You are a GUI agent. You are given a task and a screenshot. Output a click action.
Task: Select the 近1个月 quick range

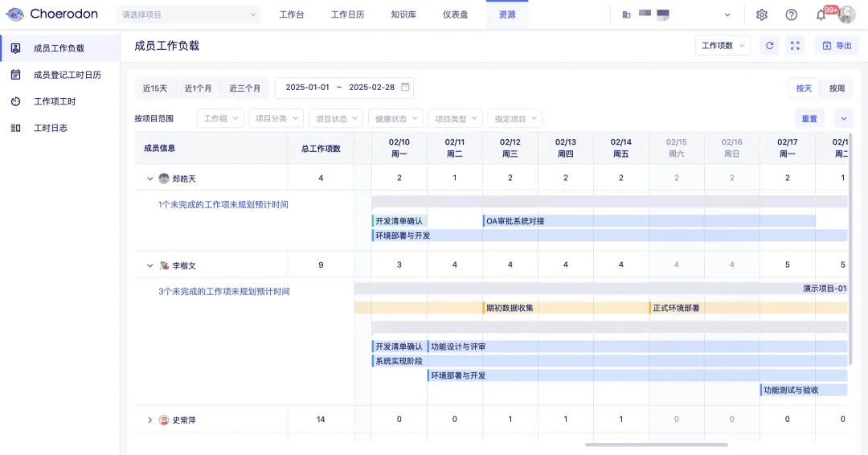point(199,88)
